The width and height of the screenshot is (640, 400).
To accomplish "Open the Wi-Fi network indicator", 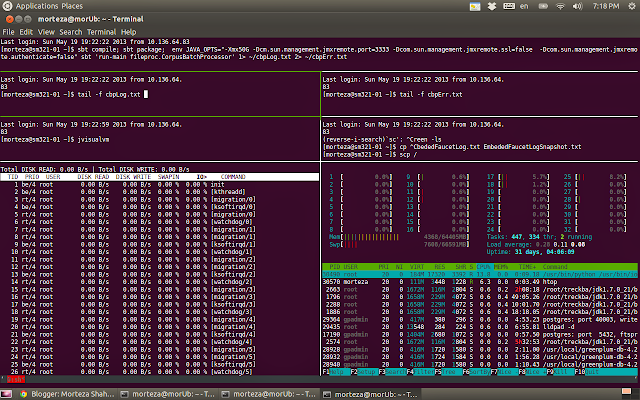I will click(560, 6).
